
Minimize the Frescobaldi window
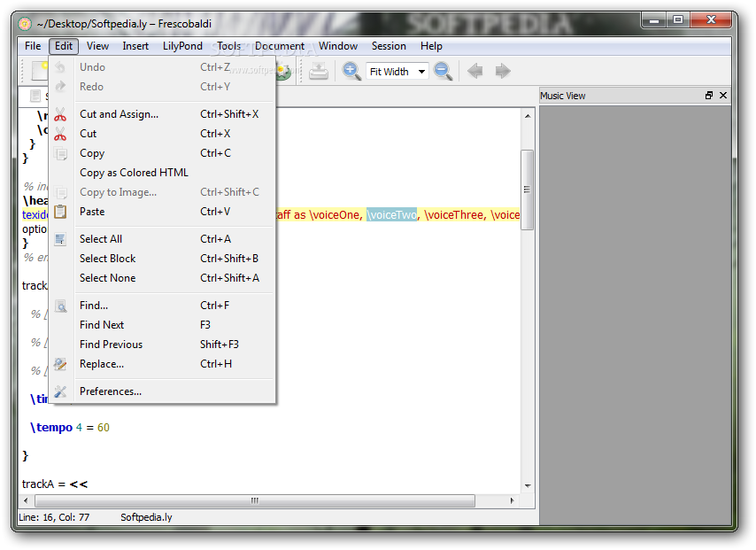coord(654,19)
